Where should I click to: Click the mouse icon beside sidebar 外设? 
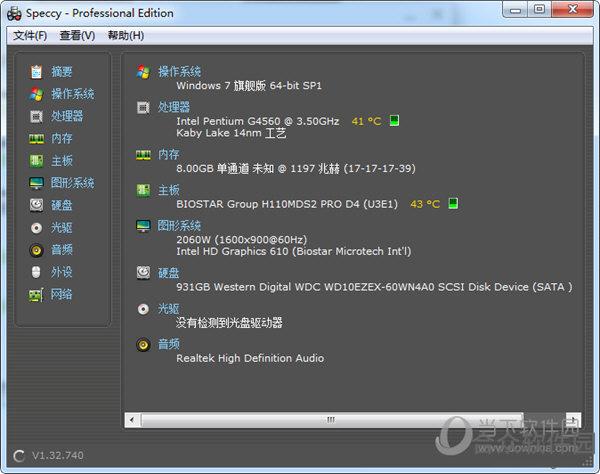(x=36, y=272)
